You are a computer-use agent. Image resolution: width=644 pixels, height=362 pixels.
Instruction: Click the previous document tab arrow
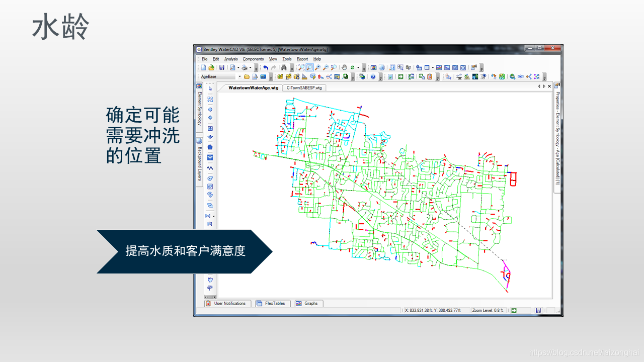tap(539, 86)
